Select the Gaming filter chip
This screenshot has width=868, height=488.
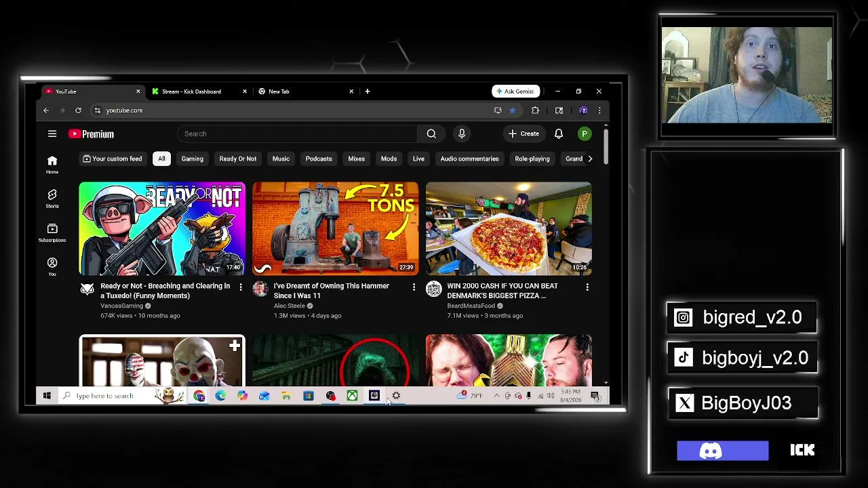pos(192,159)
